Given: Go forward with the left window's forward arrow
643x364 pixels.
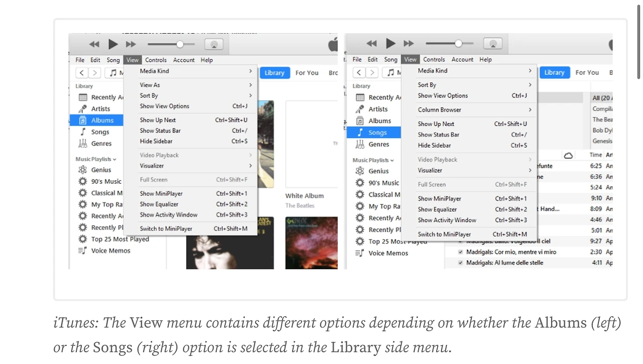Looking at the screenshot, I should point(95,73).
